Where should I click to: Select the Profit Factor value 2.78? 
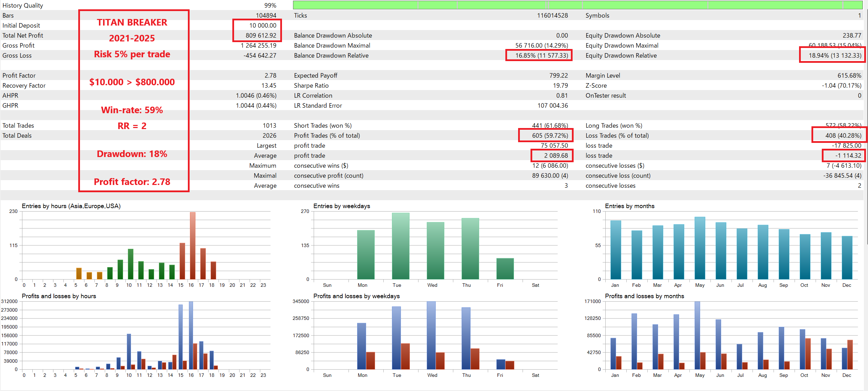(x=270, y=76)
